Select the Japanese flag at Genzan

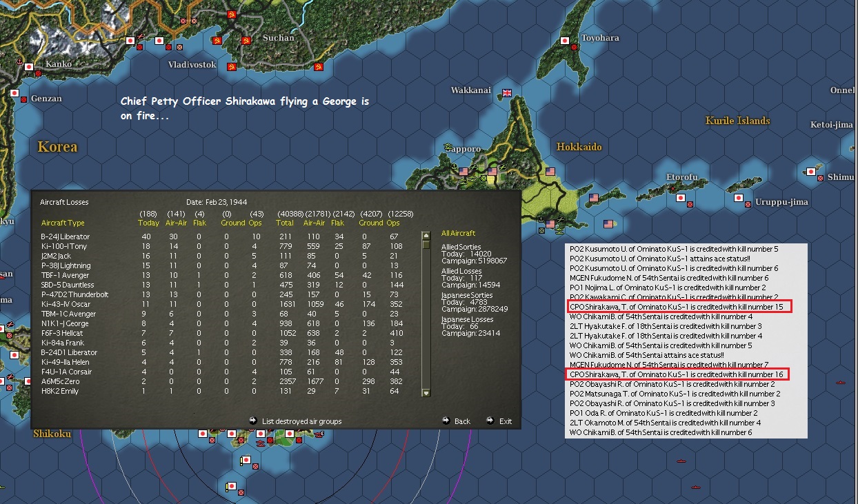(14, 93)
